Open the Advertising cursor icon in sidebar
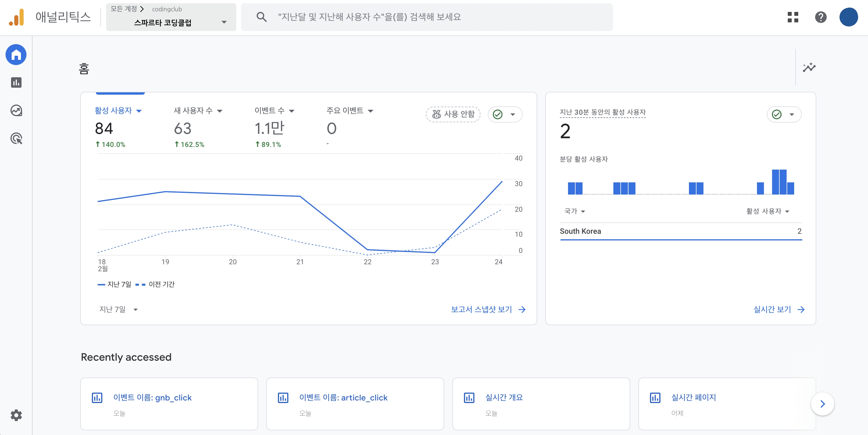The height and width of the screenshot is (435, 868). [x=16, y=139]
